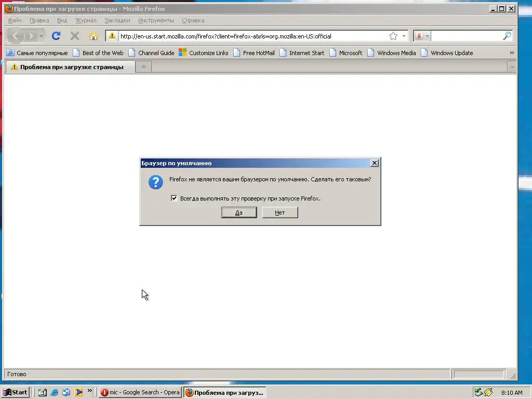Open the Windows Update bookmark
The height and width of the screenshot is (399, 532).
click(x=447, y=53)
